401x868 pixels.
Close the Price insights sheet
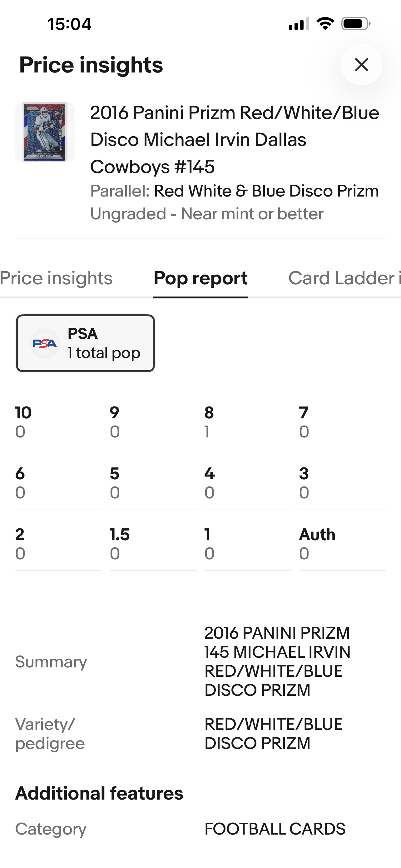pyautogui.click(x=361, y=65)
